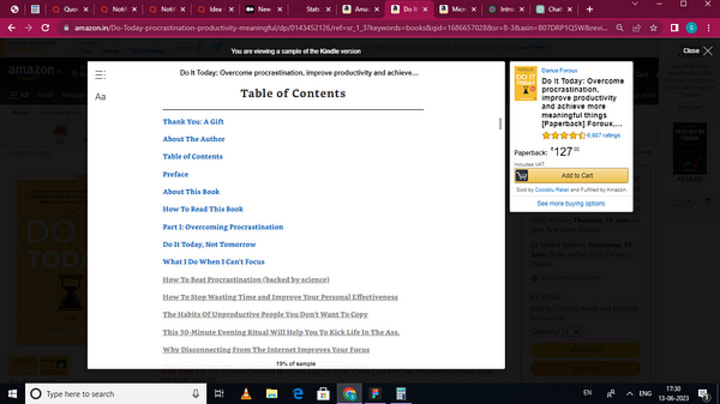Switch to the Intro tab
Screen dimensions: 720x404
click(x=506, y=9)
